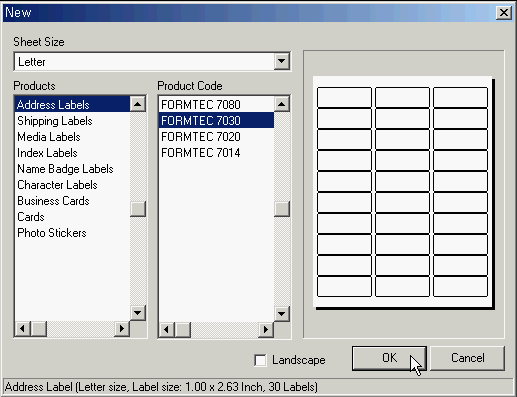Click Products list scroll down arrow
Image resolution: width=517 pixels, height=397 pixels.
(138, 313)
